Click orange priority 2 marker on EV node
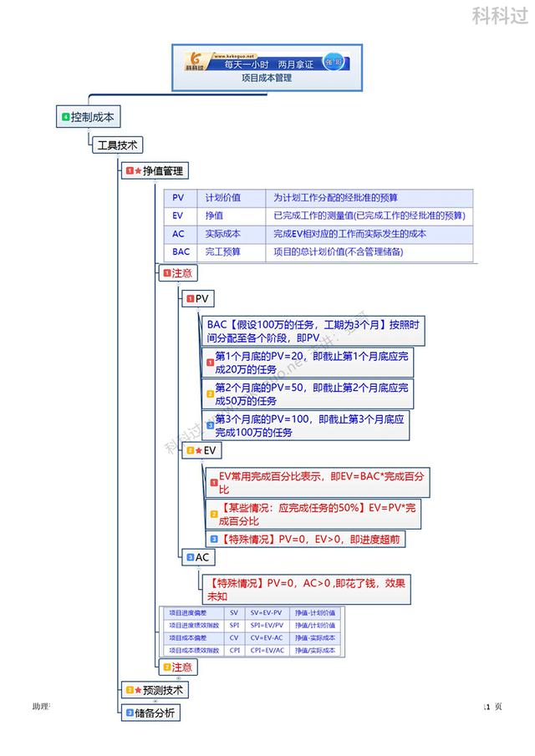This screenshot has height=756, width=535. [x=190, y=450]
